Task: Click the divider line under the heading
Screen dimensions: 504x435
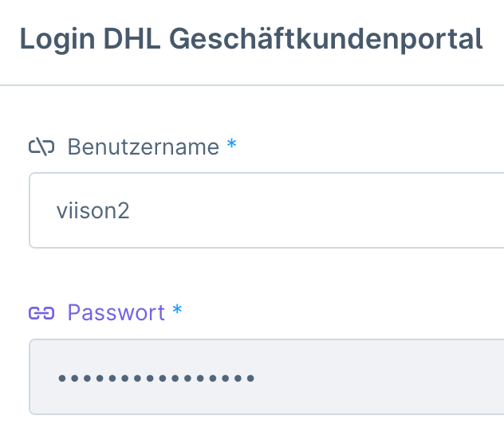Action: [x=252, y=85]
